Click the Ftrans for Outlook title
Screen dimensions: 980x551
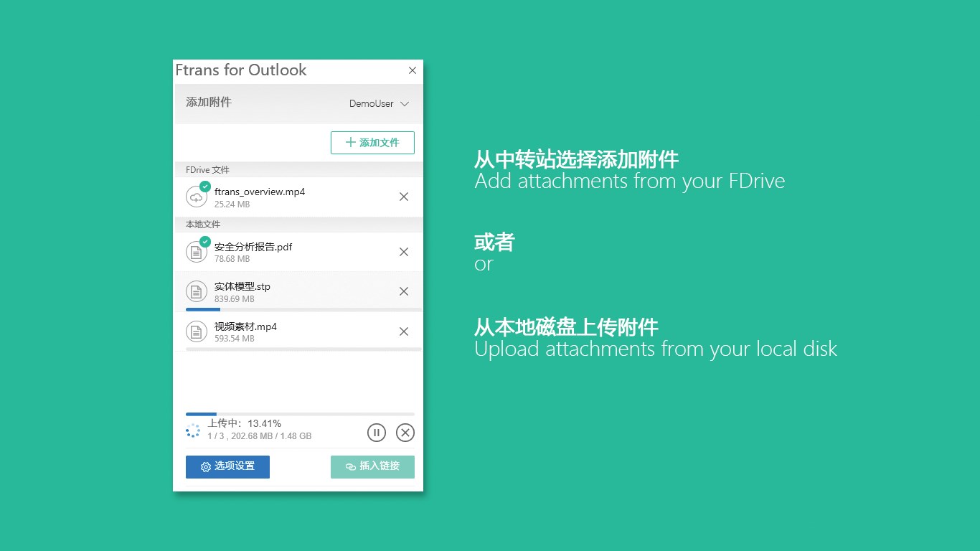click(x=241, y=70)
